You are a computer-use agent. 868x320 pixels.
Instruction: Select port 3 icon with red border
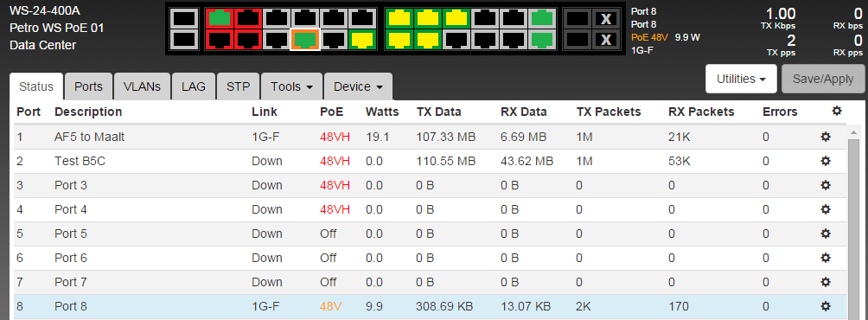coord(247,18)
